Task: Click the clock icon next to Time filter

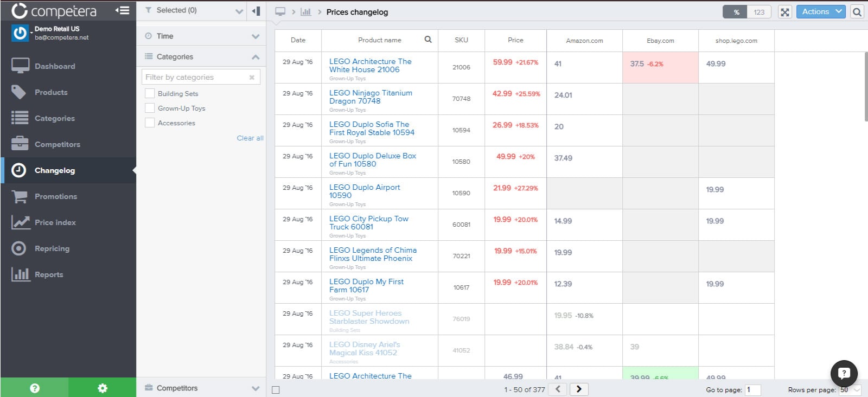Action: (x=148, y=36)
